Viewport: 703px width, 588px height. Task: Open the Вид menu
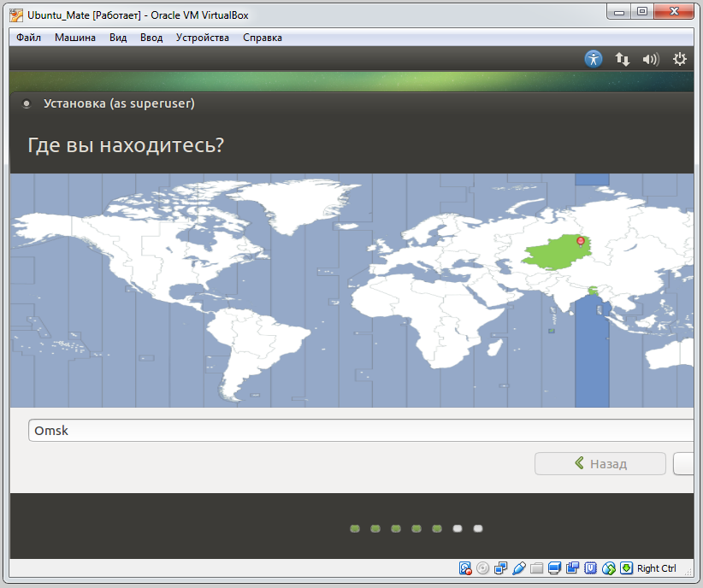pos(118,38)
